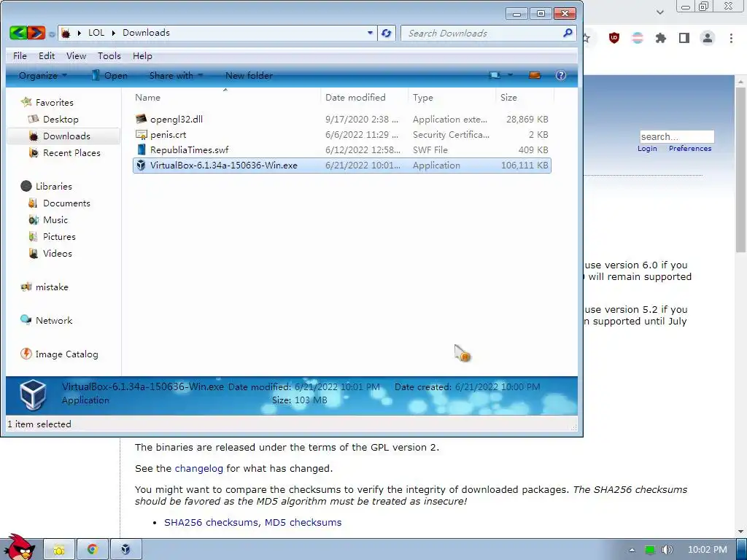Sort by the Name column header
Screen dimensions: 747x560
(x=225, y=97)
